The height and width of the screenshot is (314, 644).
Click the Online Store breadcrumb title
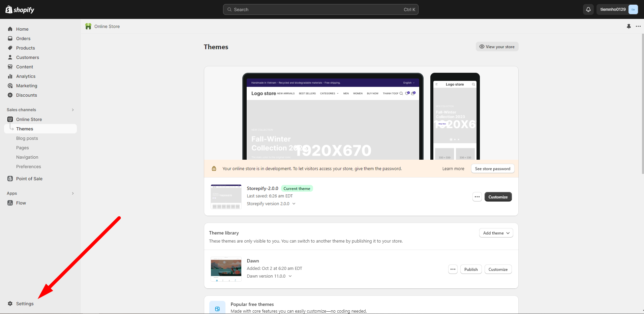(107, 26)
